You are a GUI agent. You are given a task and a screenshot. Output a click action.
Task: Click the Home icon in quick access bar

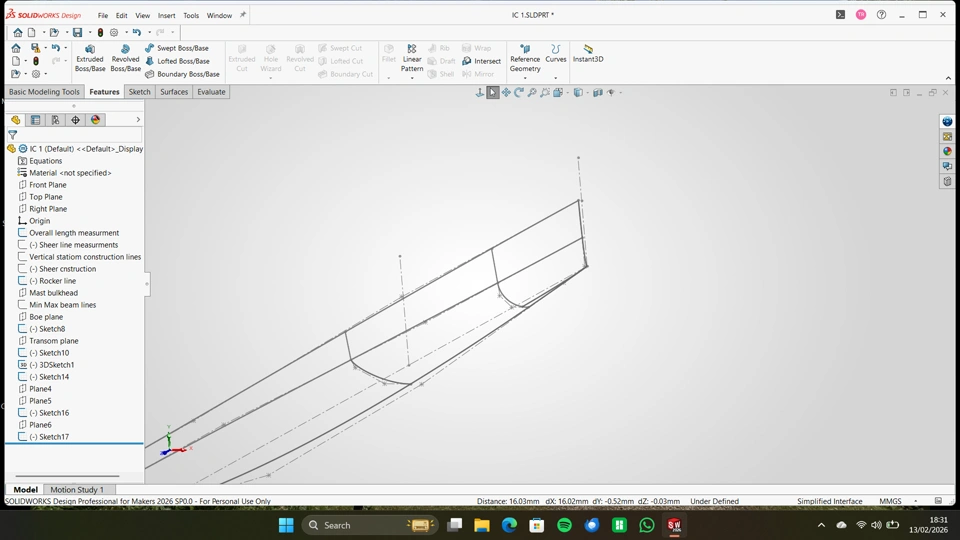point(18,32)
